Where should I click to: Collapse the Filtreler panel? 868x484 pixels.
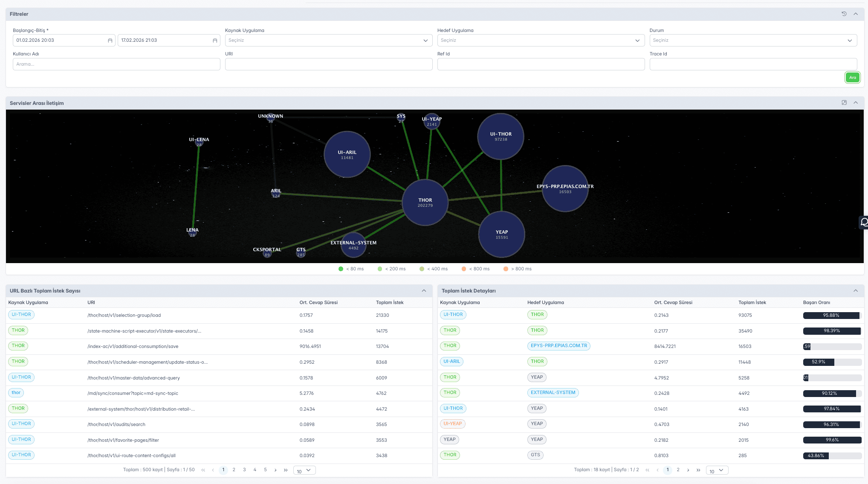[x=855, y=14]
